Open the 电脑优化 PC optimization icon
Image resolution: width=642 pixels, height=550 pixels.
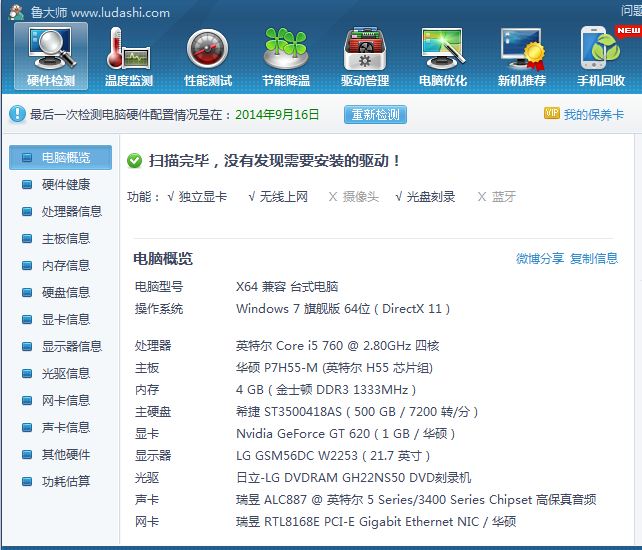click(x=443, y=55)
